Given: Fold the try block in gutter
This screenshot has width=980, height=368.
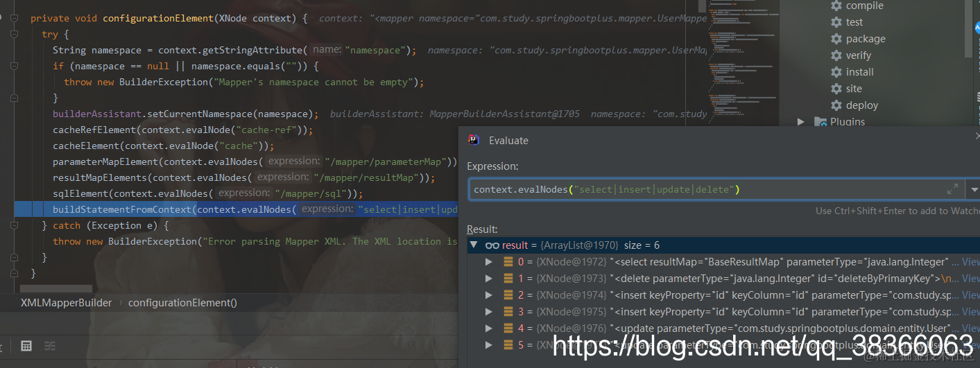Looking at the screenshot, I should (x=15, y=34).
